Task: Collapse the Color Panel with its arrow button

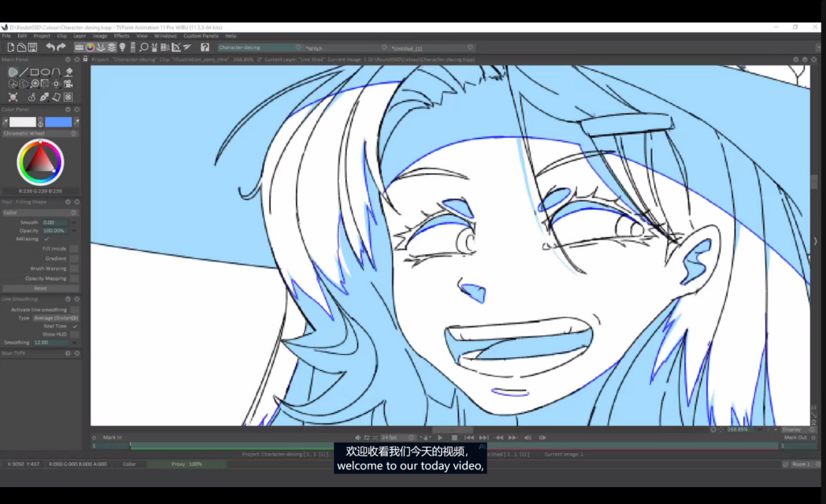Action: [68, 110]
